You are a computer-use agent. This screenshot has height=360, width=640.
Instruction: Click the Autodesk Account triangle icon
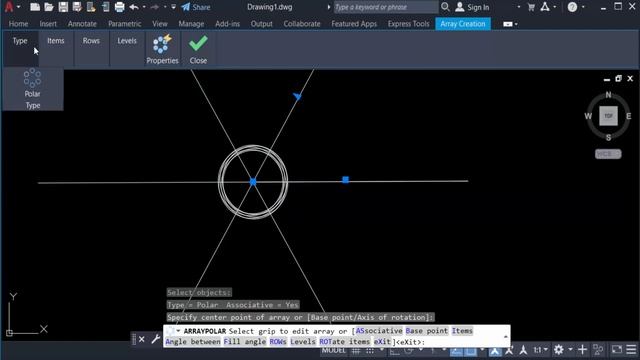545,7
